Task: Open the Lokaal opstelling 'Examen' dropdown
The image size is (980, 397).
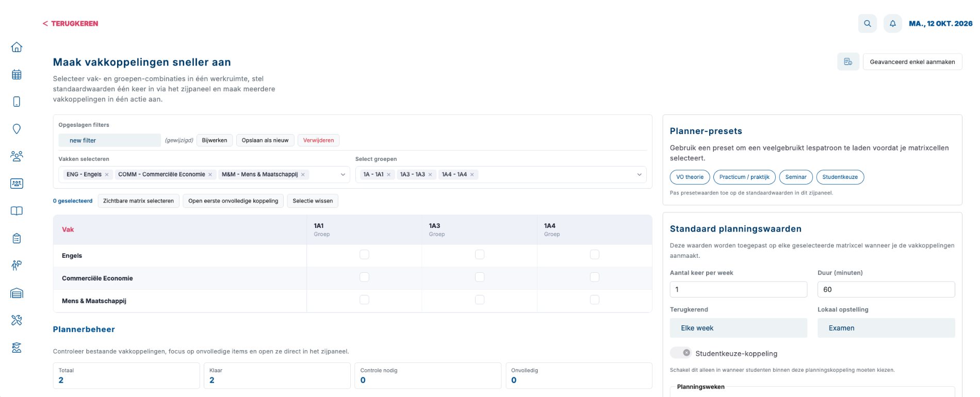Action: pyautogui.click(x=886, y=328)
